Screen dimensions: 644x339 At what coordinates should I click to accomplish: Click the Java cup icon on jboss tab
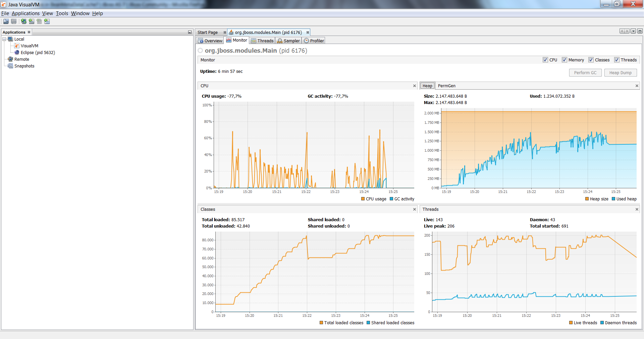pyautogui.click(x=231, y=33)
